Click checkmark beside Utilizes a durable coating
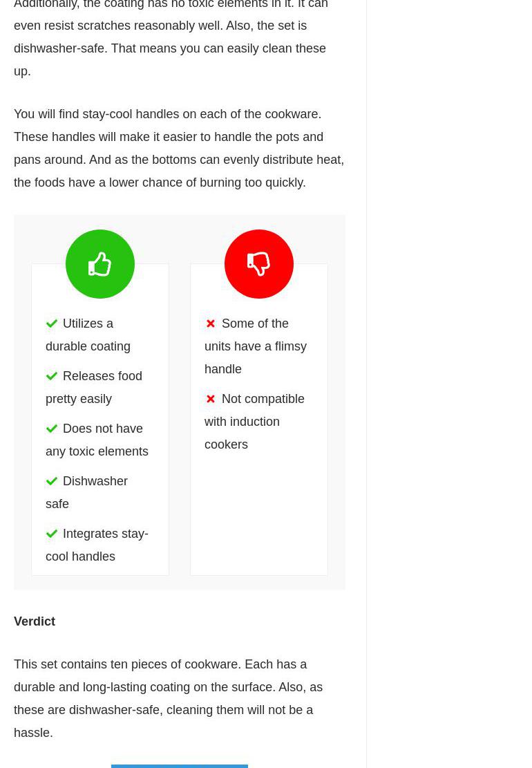 tap(52, 324)
